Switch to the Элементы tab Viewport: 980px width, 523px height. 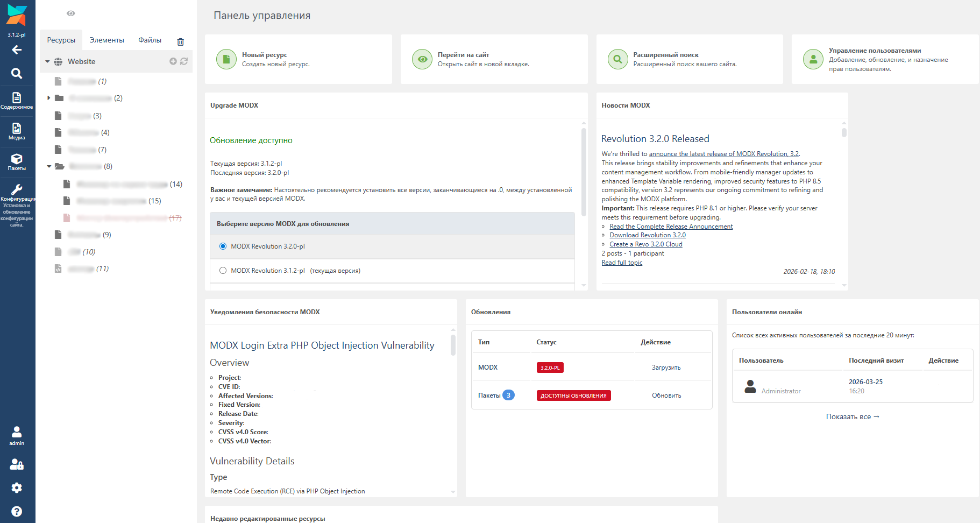click(x=106, y=40)
